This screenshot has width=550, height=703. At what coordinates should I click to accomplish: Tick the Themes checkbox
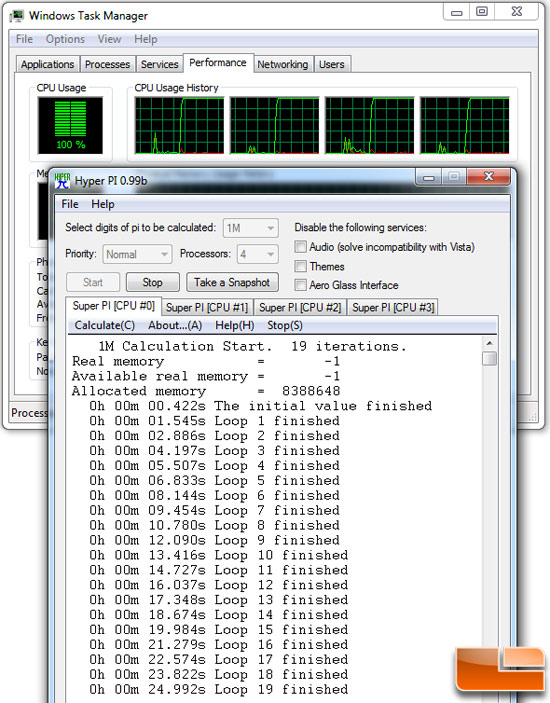(300, 266)
